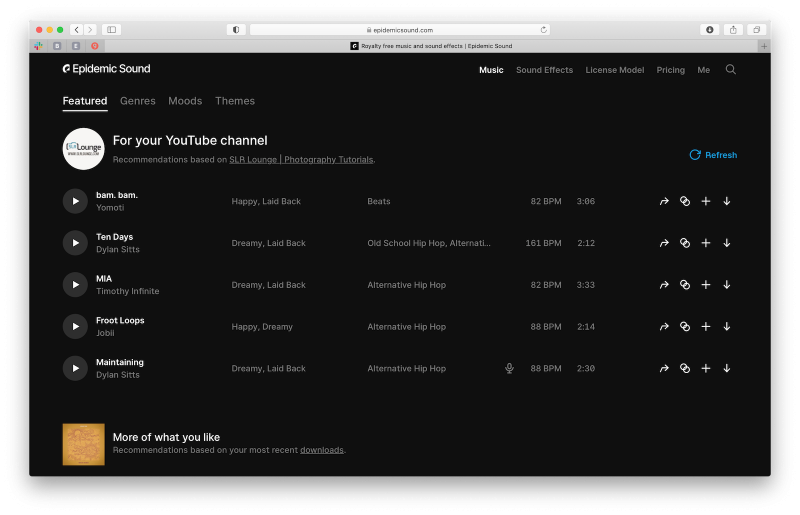
Task: Switch to the Featured tab
Action: (85, 101)
